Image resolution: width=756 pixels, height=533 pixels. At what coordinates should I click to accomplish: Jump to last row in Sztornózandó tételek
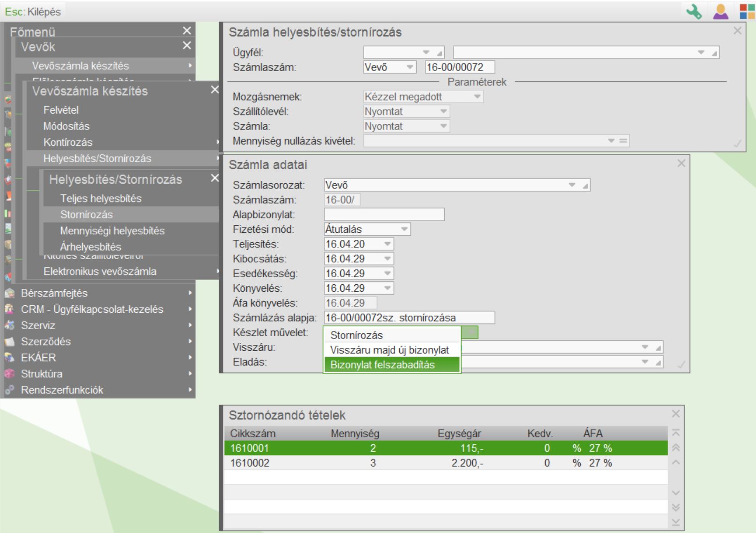(676, 522)
